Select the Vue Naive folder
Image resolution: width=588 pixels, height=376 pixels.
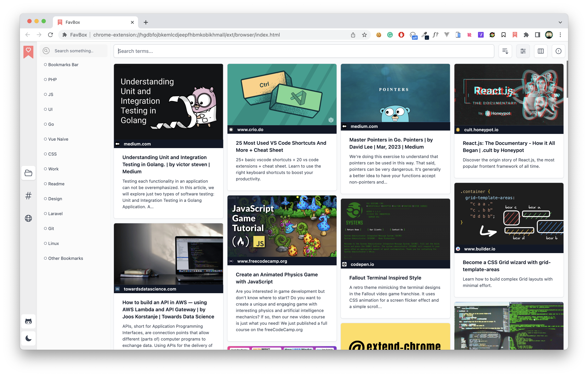pyautogui.click(x=58, y=139)
